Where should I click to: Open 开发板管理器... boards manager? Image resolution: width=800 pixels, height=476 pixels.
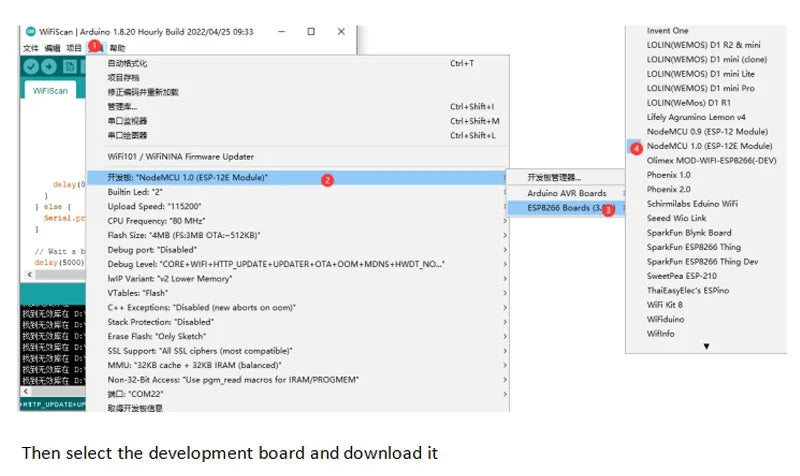566,178
